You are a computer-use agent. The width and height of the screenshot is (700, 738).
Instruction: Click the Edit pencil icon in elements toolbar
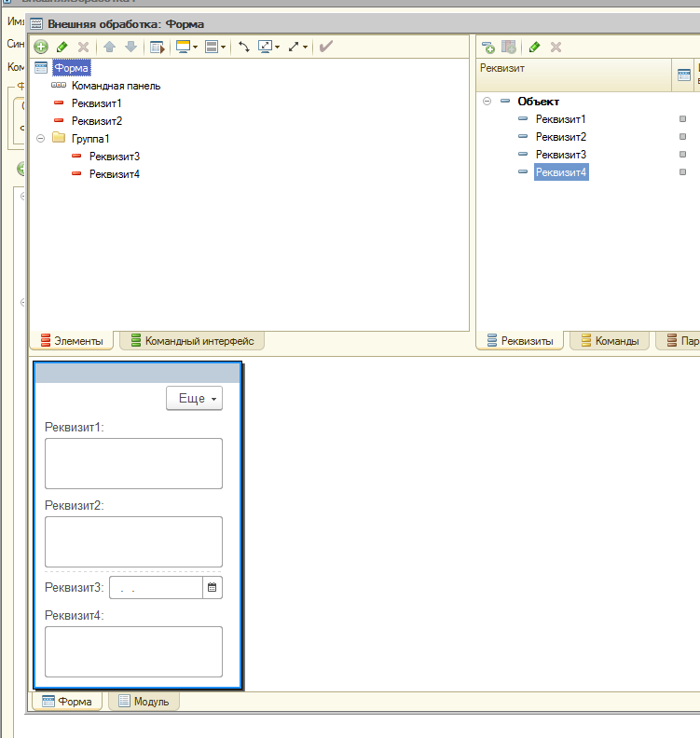(x=62, y=47)
